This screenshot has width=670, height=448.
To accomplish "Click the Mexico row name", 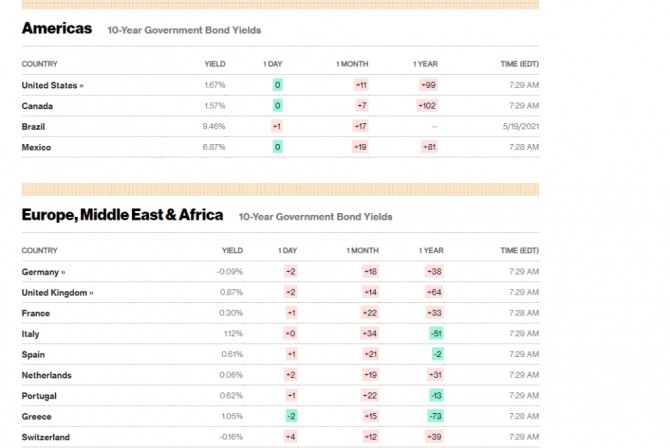I will [36, 147].
